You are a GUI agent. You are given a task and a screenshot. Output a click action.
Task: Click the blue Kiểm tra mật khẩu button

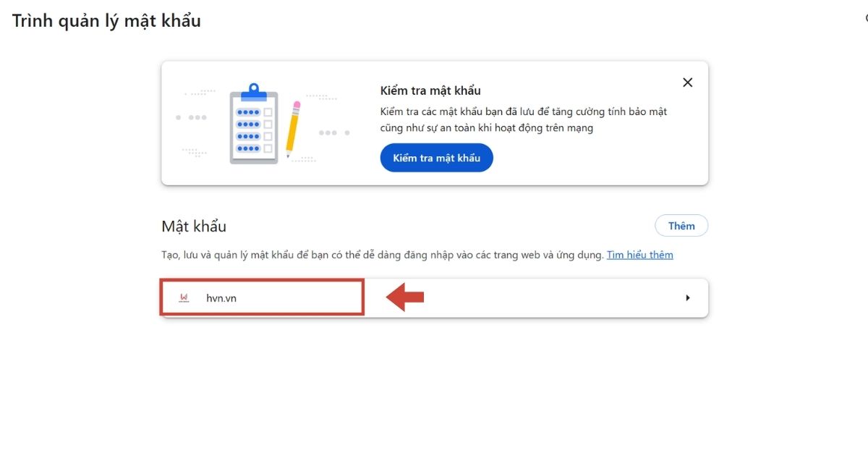pyautogui.click(x=436, y=158)
